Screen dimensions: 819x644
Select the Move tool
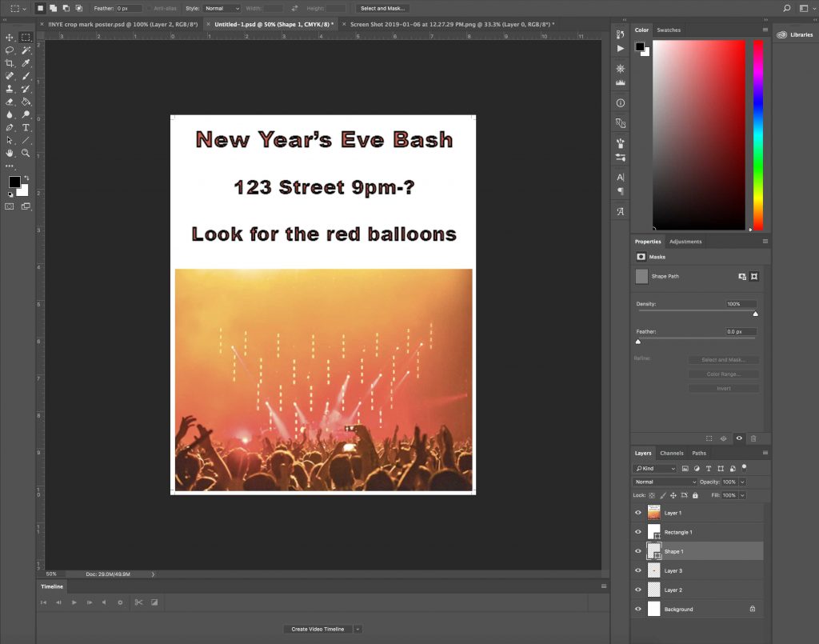tap(10, 38)
